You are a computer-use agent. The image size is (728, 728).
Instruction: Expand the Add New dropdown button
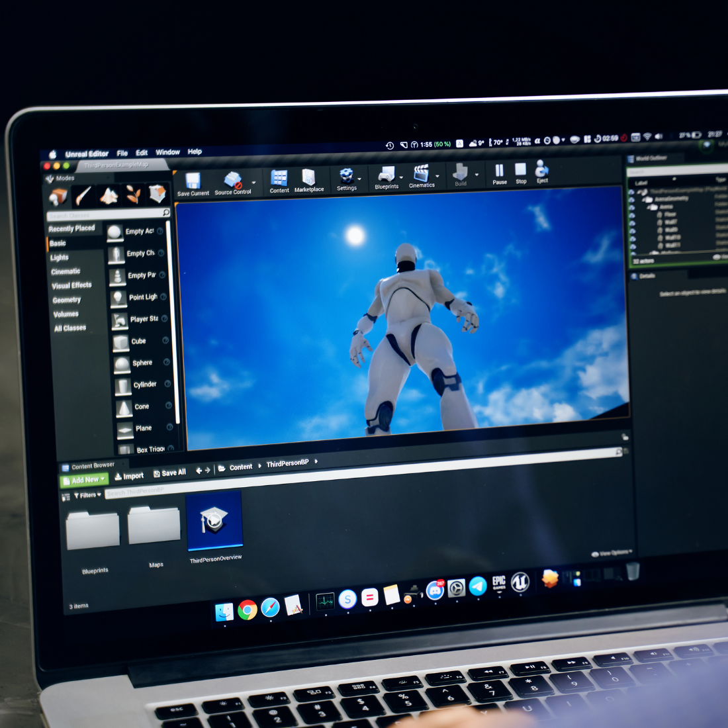(85, 480)
